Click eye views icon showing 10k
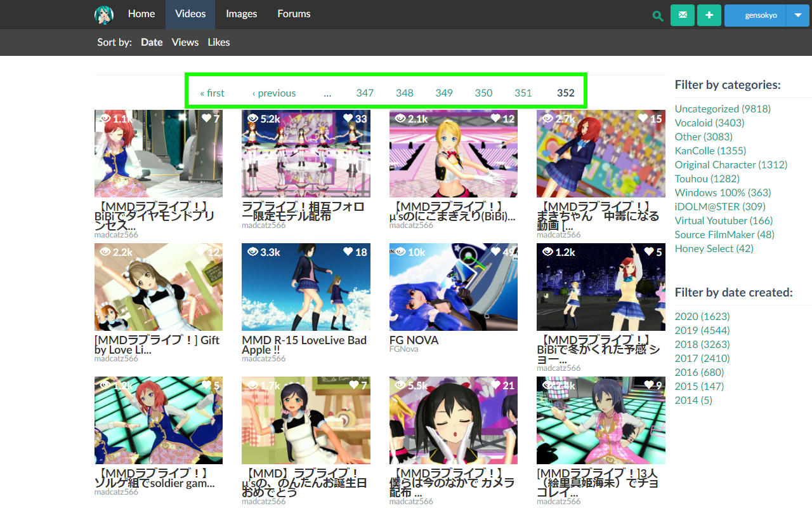812x508 pixels. point(400,252)
